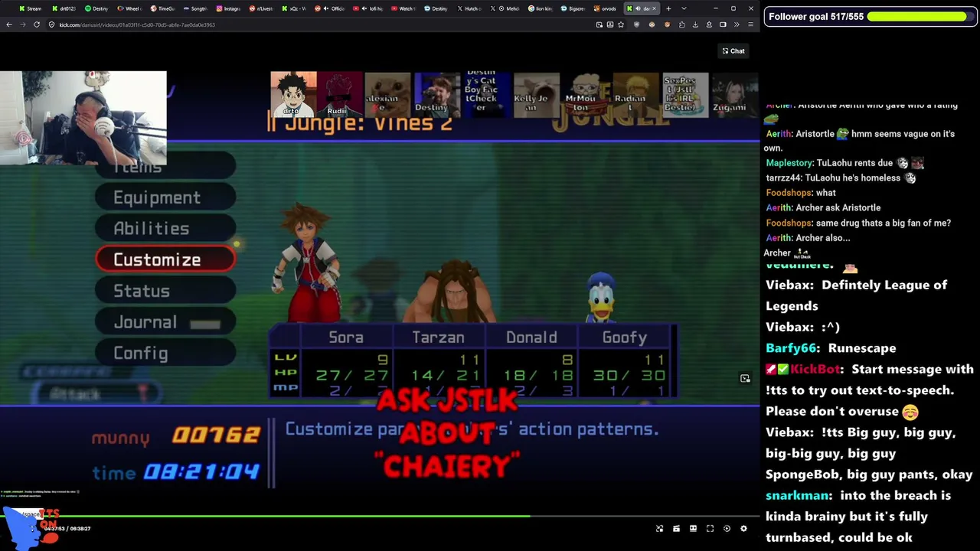Select Status in the game menu
This screenshot has height=551, width=980.
click(x=165, y=291)
